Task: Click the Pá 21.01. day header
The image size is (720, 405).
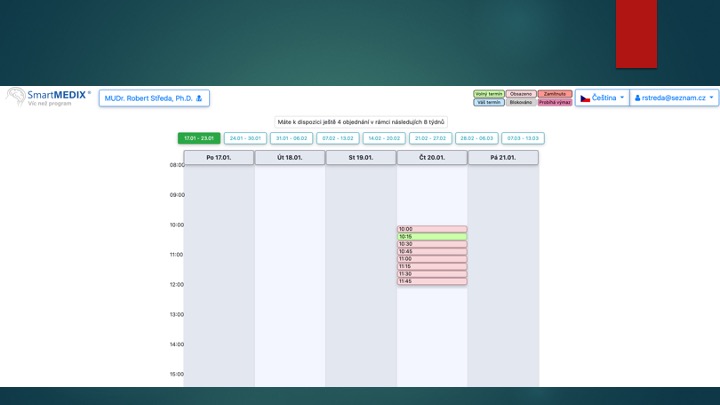Action: (503, 157)
